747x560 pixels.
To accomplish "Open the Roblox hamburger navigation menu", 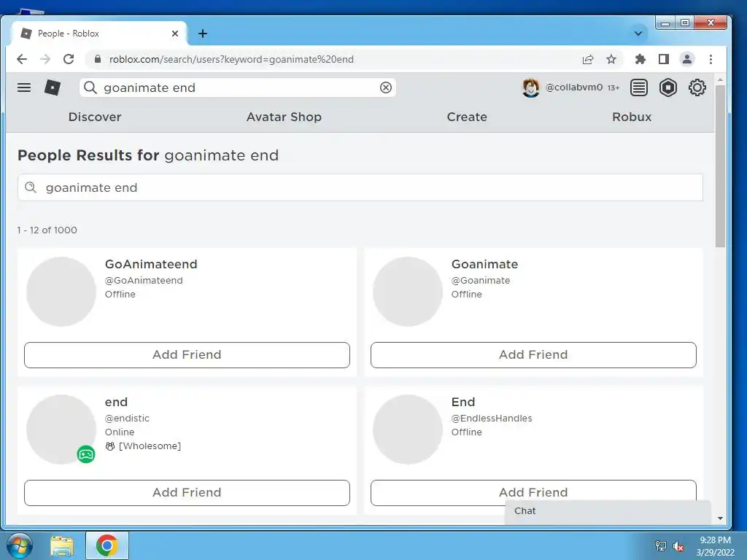I will 24,87.
